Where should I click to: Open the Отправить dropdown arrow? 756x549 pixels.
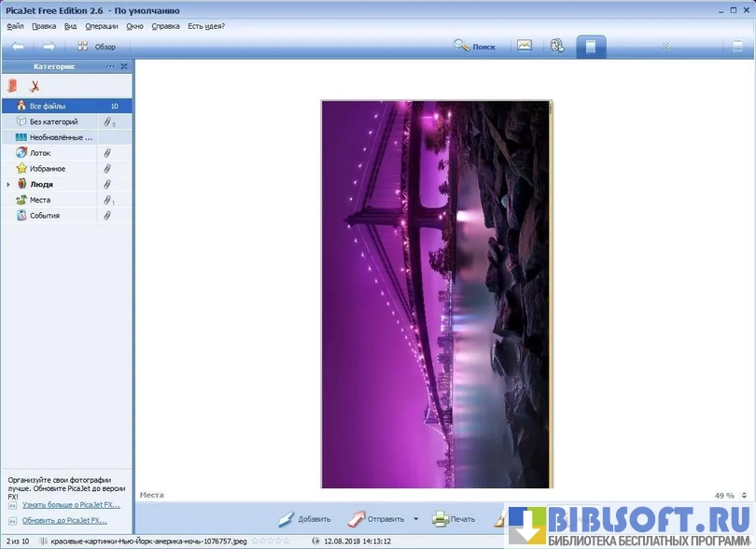point(415,519)
